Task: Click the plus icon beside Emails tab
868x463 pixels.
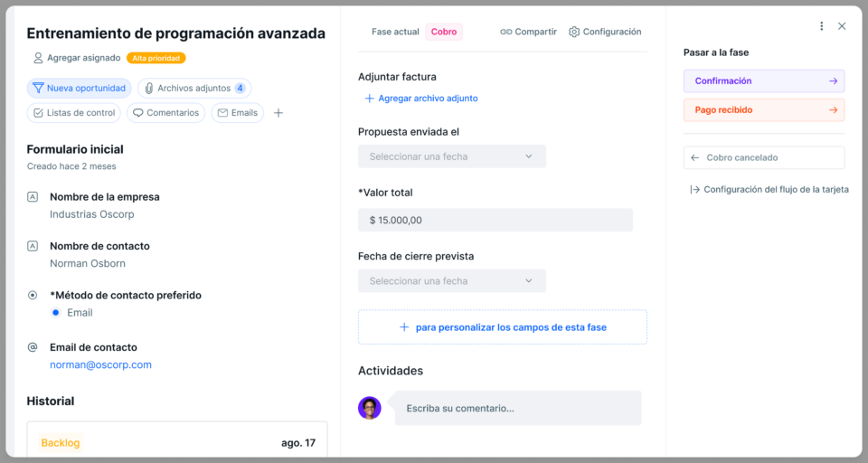Action: (x=278, y=113)
